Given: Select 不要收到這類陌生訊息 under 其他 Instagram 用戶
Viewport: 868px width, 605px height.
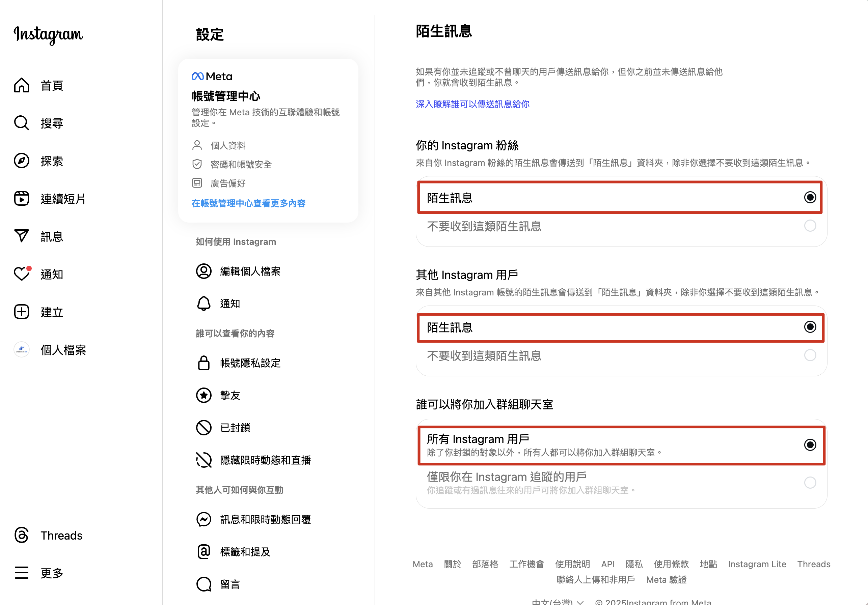Looking at the screenshot, I should click(x=810, y=355).
